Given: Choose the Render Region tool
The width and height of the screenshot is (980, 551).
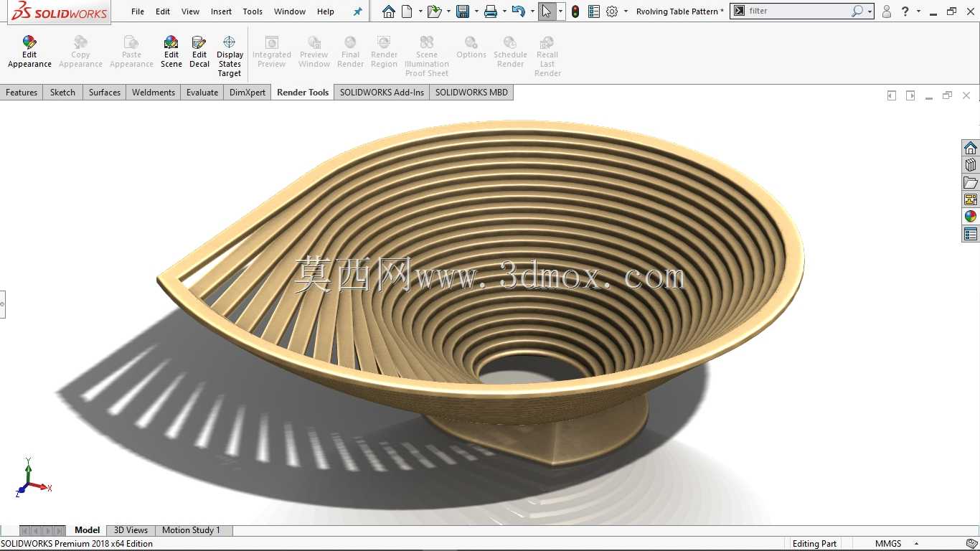Looking at the screenshot, I should pos(384,52).
